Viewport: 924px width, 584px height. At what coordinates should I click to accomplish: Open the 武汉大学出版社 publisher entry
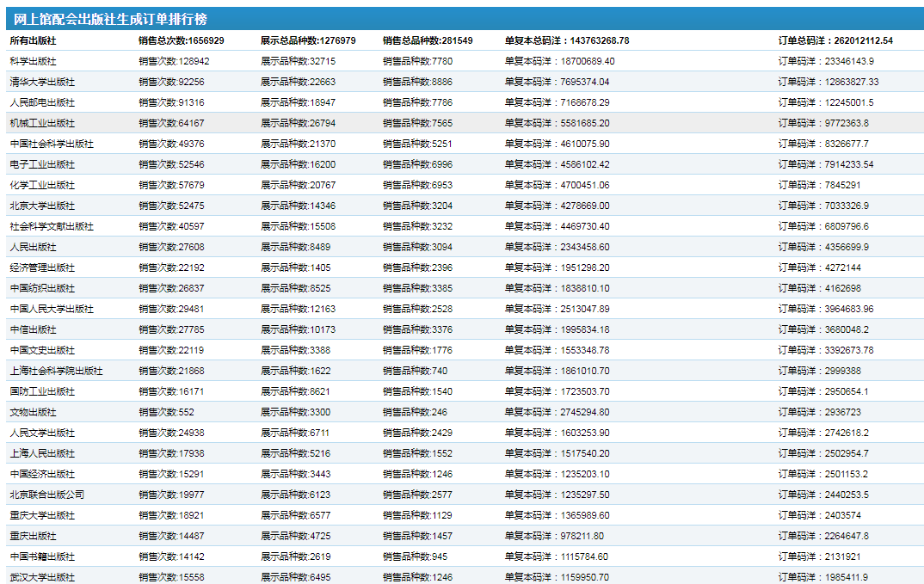(x=42, y=577)
